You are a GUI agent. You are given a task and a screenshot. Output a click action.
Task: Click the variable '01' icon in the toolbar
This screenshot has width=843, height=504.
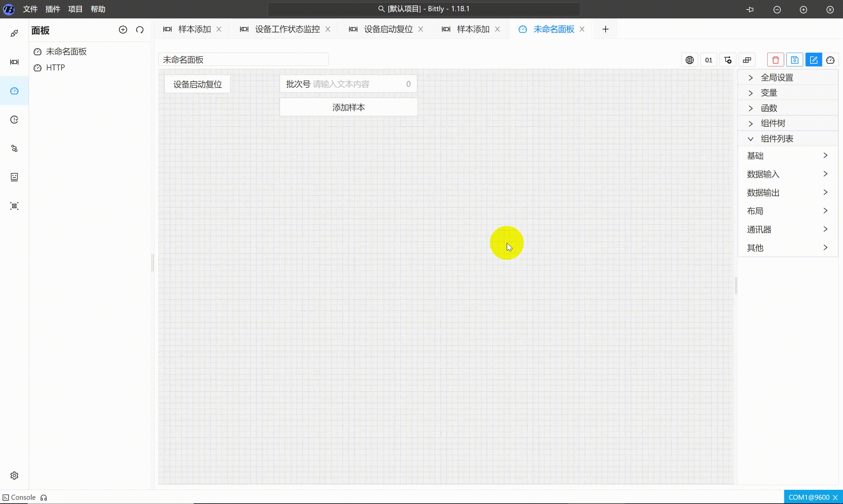tap(709, 60)
